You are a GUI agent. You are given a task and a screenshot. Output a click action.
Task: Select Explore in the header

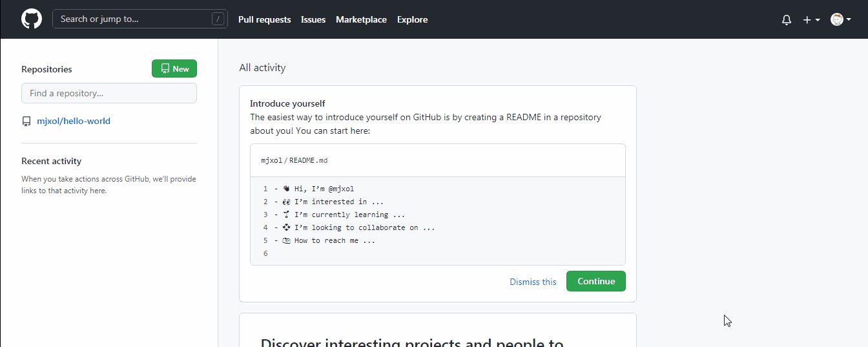click(412, 19)
